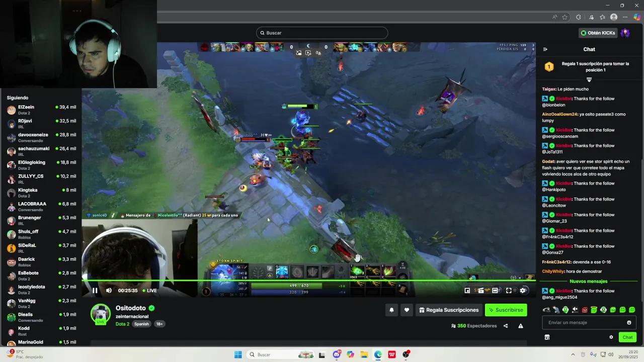Select the Spanish language tag
The width and height of the screenshot is (644, 362).
(141, 324)
